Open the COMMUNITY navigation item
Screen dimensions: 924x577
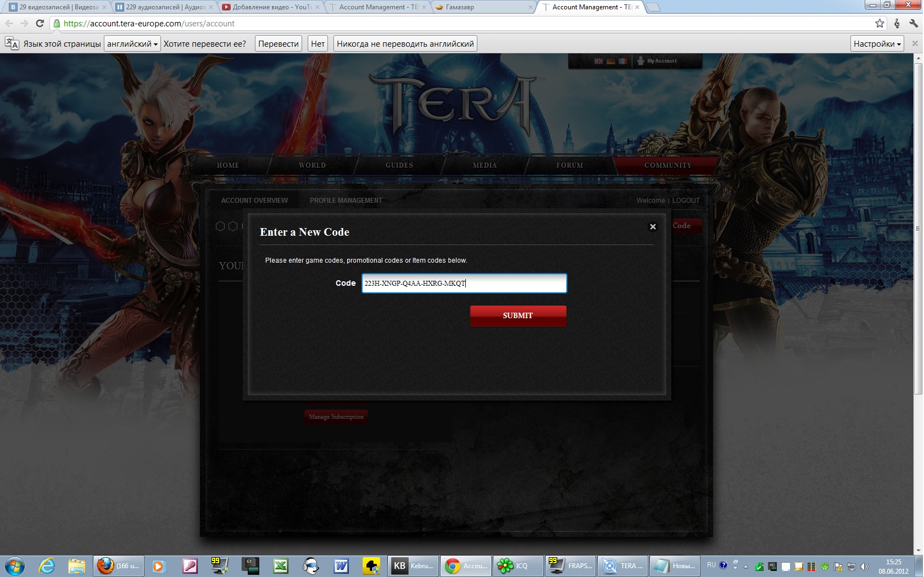667,165
